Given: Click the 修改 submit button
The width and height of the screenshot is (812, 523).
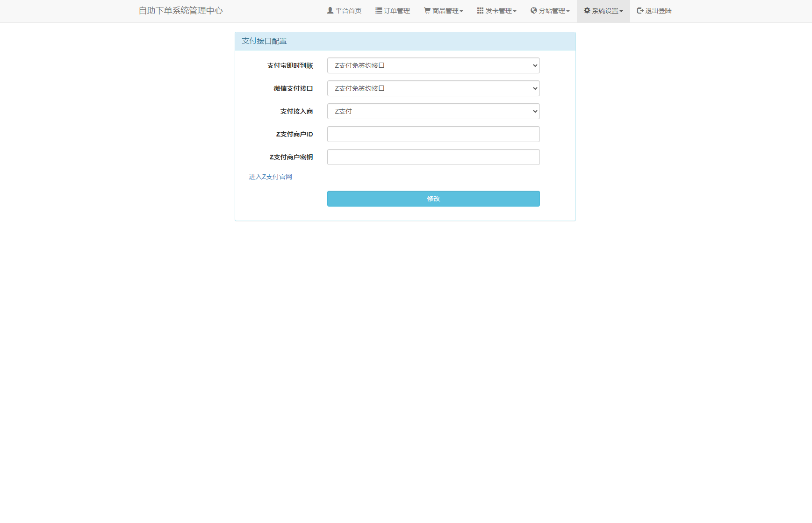Looking at the screenshot, I should (433, 199).
